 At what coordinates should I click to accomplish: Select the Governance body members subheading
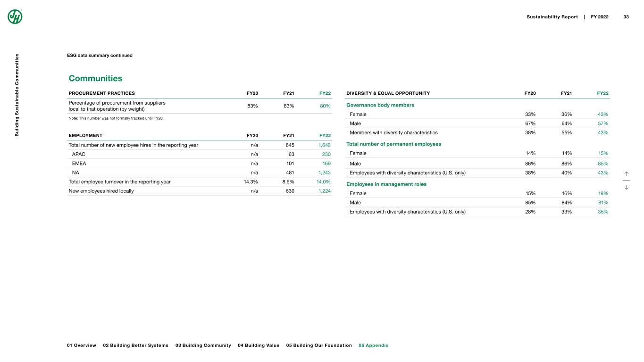click(x=380, y=105)
